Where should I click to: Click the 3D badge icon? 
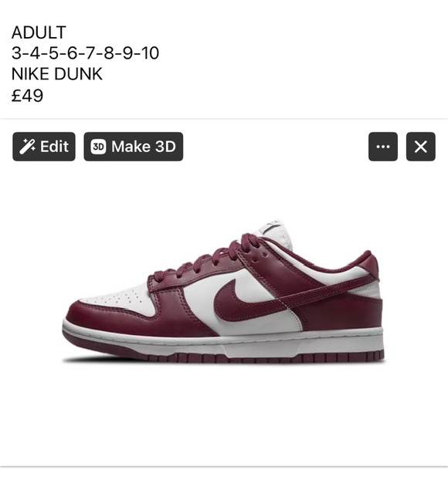(x=98, y=147)
